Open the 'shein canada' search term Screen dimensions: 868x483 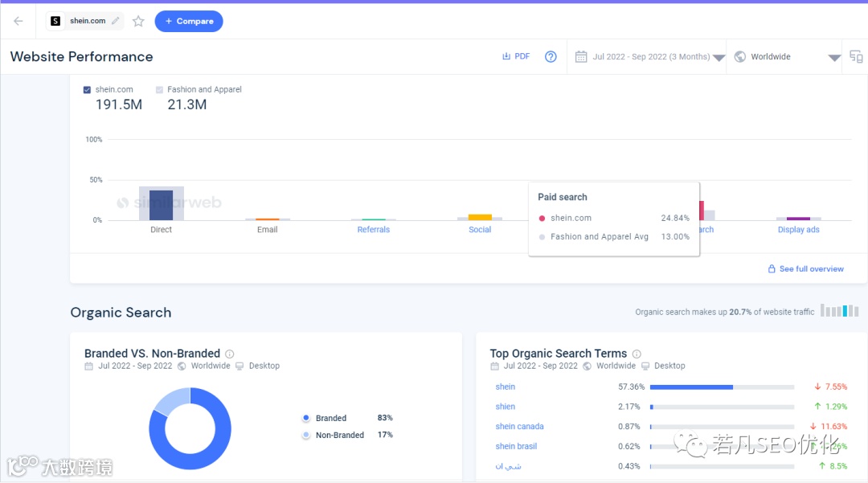point(519,427)
